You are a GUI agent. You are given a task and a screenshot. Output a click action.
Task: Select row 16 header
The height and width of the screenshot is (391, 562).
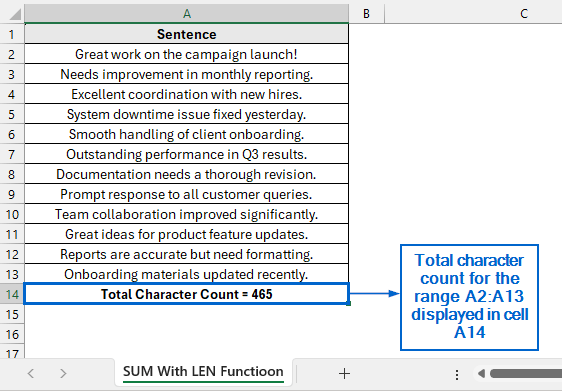pos(12,335)
